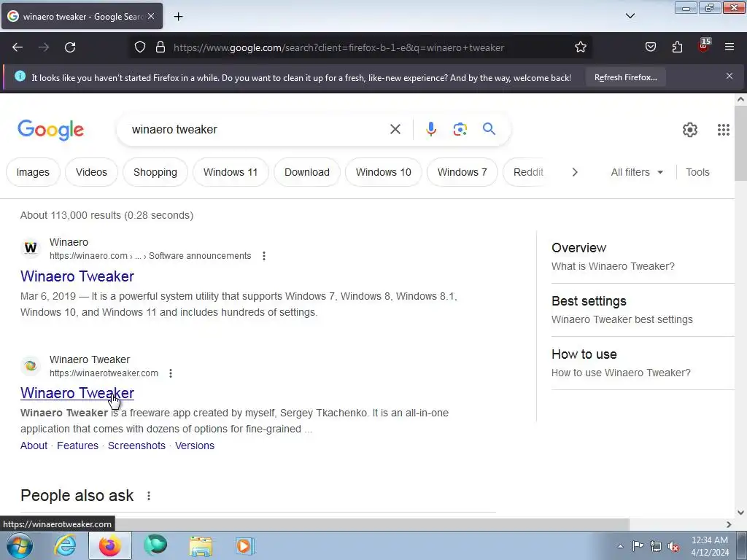Click the uBlock extension icon showing 15

tap(704, 46)
